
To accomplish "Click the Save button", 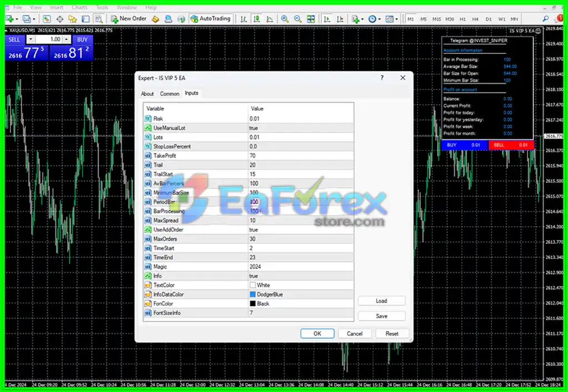I will tap(382, 316).
